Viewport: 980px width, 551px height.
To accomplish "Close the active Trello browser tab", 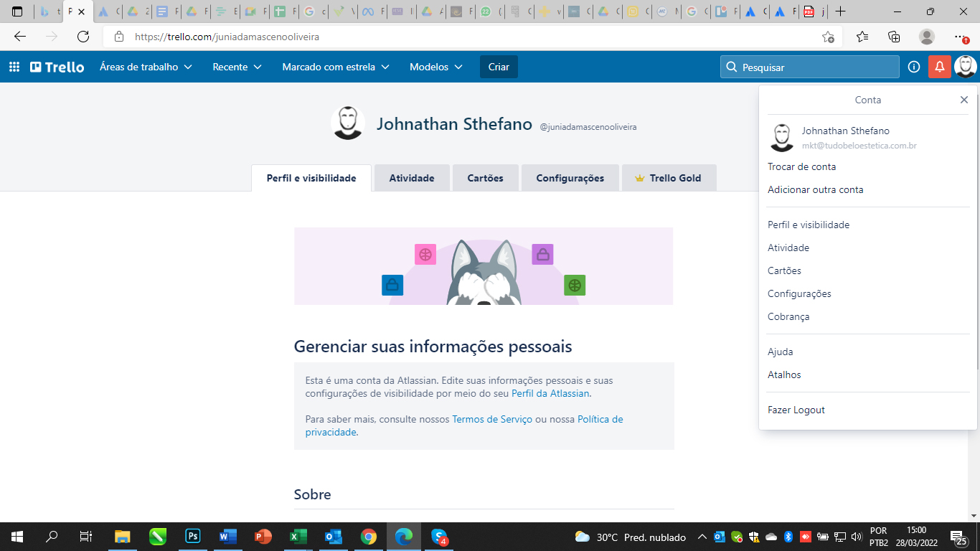I will (82, 11).
